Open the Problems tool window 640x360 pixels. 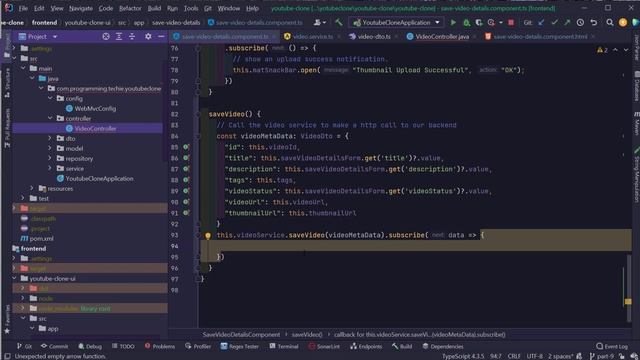(x=160, y=347)
